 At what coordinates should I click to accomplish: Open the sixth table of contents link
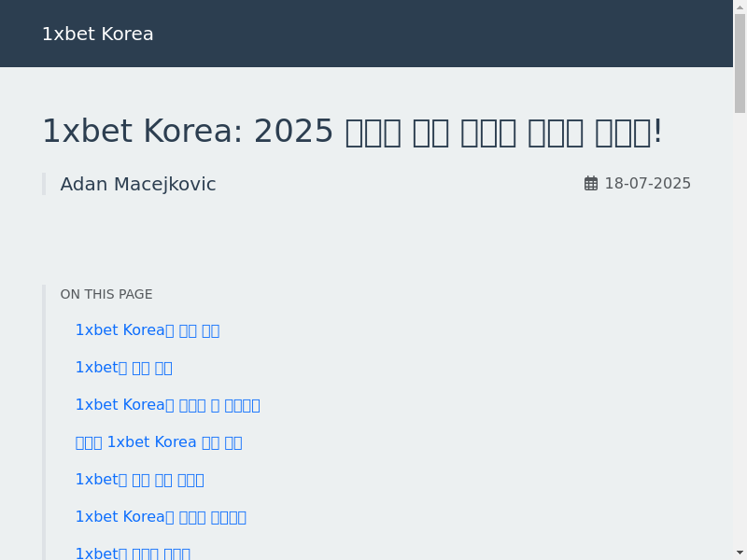click(x=161, y=517)
